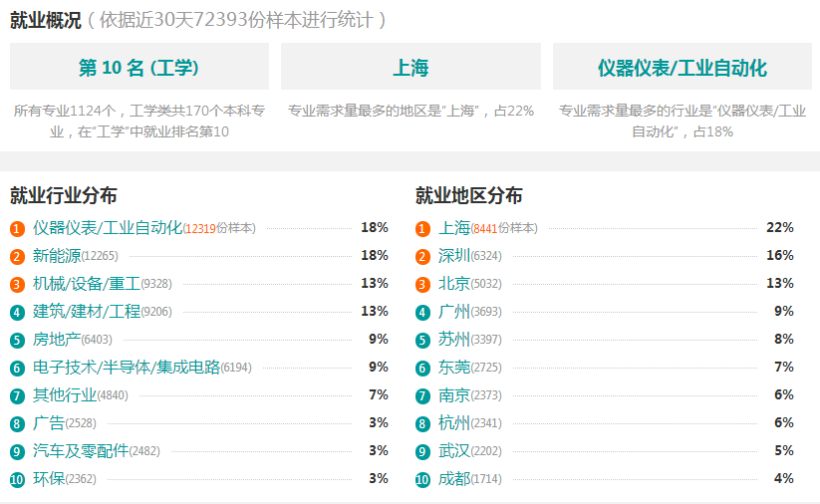Open the 广州 region link
The width and height of the screenshot is (820, 504).
coord(454,311)
